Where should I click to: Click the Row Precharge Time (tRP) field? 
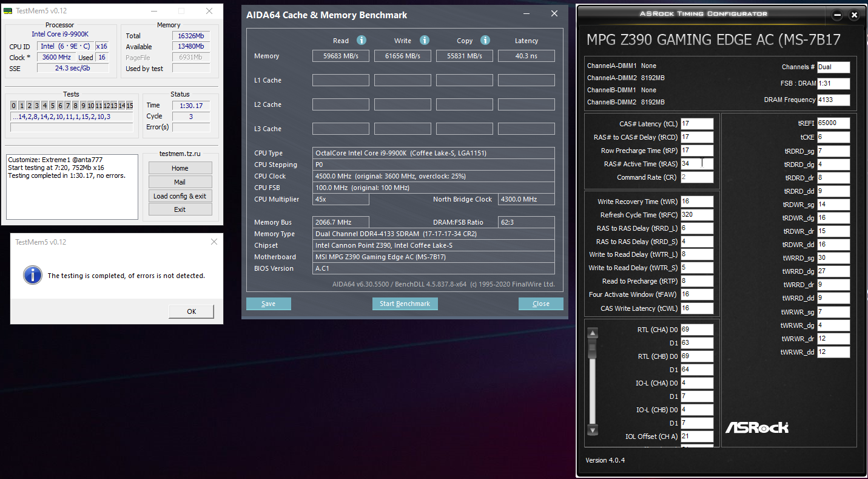pos(697,151)
